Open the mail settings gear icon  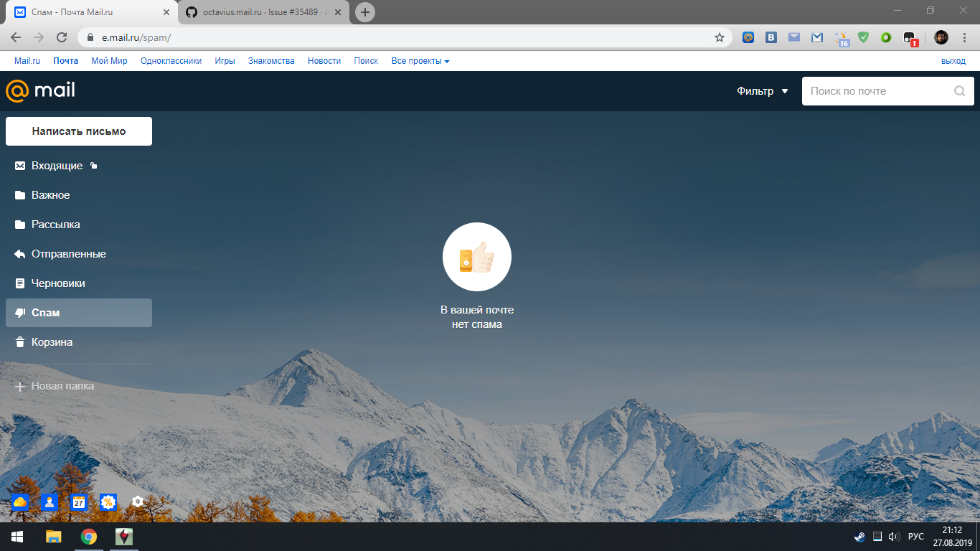(x=137, y=501)
